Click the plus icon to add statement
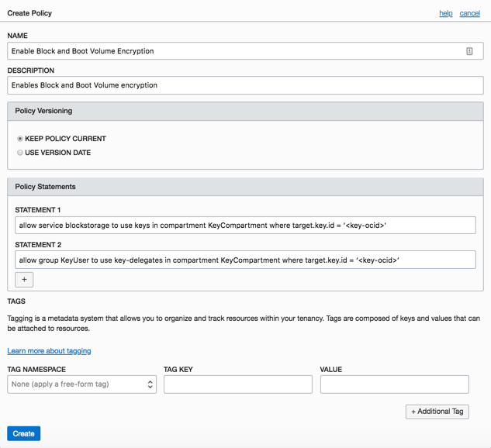The image size is (491, 448). [x=24, y=279]
